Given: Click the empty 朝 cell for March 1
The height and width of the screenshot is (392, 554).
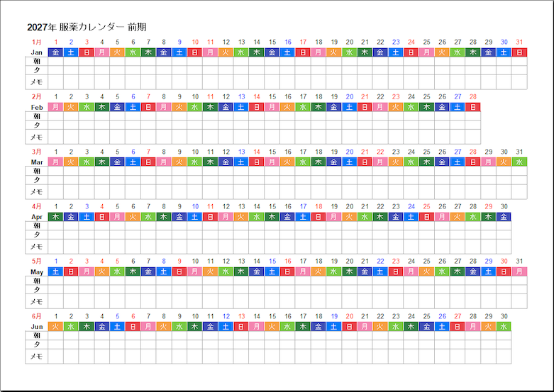Looking at the screenshot, I should [x=55, y=171].
